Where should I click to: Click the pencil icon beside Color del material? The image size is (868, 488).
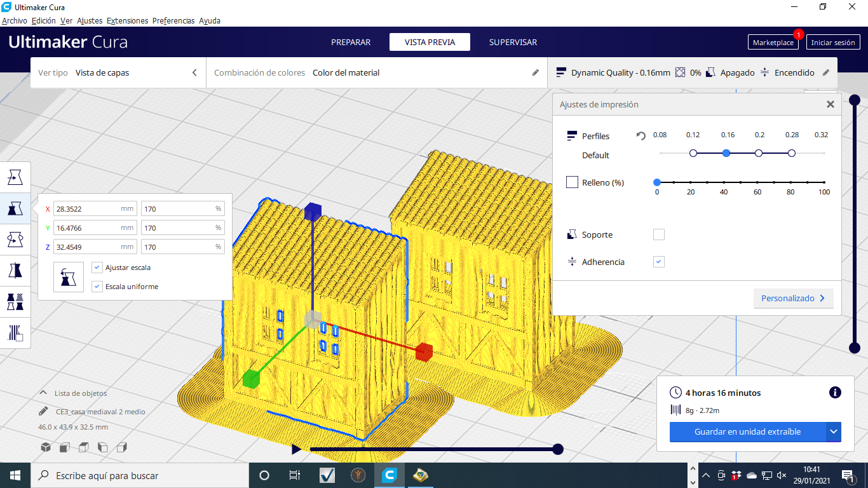535,73
